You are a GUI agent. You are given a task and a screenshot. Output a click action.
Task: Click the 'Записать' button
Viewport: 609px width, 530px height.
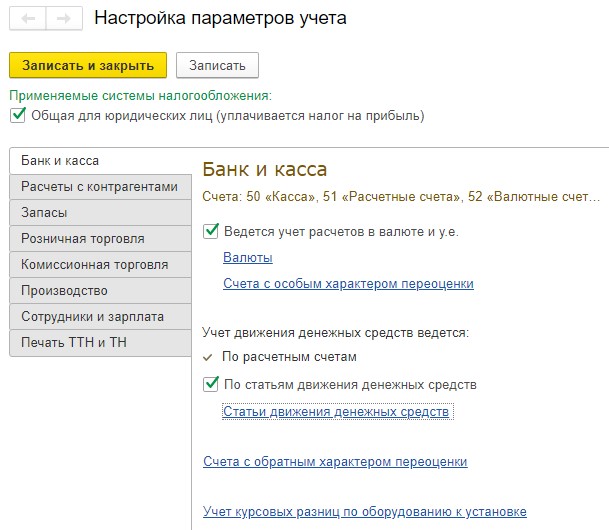pos(217,65)
